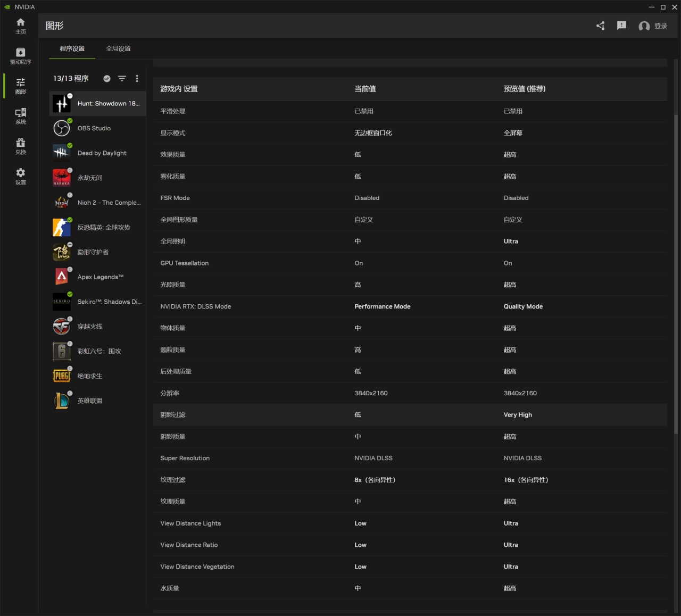Select the 纹理质量 row label
681x616 pixels.
coord(173,502)
